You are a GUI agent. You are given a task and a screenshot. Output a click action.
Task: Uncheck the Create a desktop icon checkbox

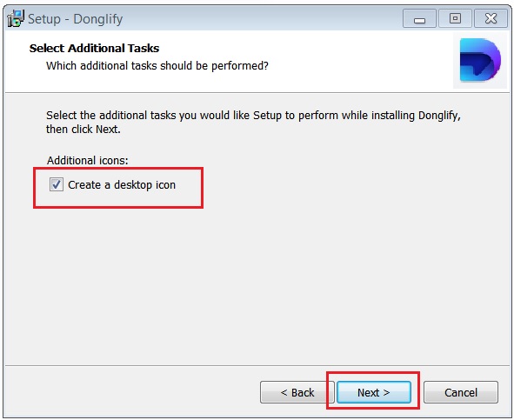click(x=56, y=184)
